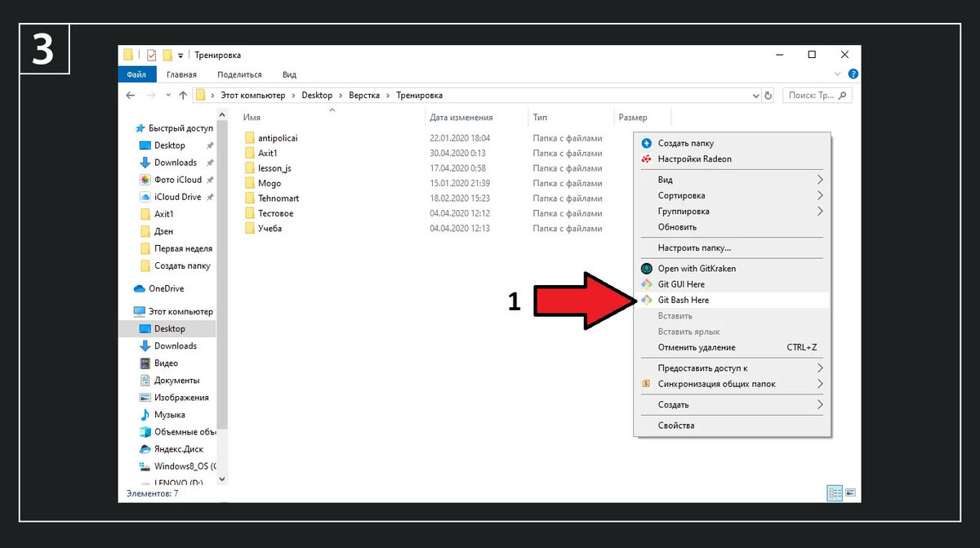The height and width of the screenshot is (548, 980).
Task: Expand the Сортировка submenu
Action: click(820, 195)
